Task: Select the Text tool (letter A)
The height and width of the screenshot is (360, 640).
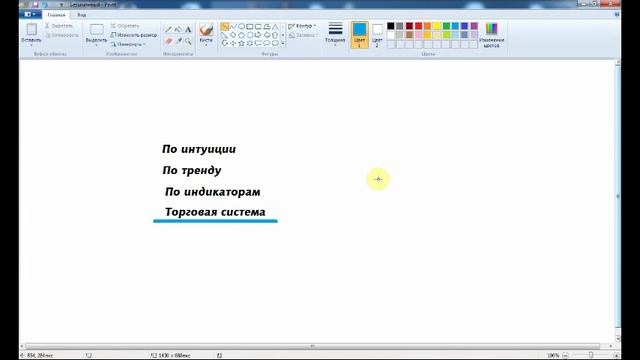Action: (188, 29)
